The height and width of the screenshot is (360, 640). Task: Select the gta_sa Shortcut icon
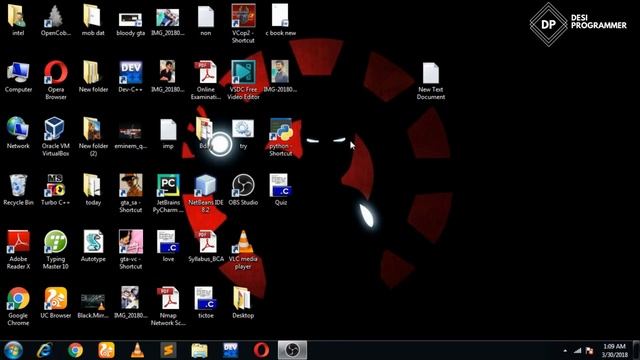tap(131, 186)
